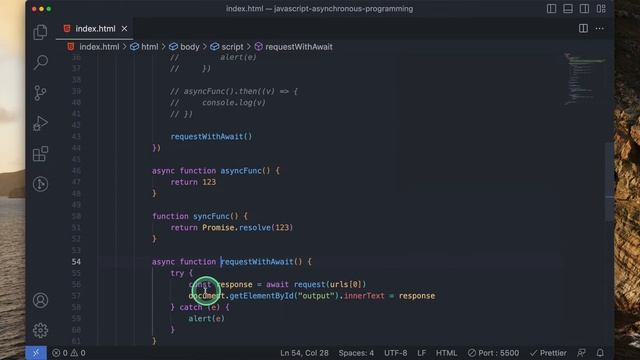Screen dimensions: 640x360
Task: Click Ln 54, Col 28 in the status bar
Action: point(304,353)
